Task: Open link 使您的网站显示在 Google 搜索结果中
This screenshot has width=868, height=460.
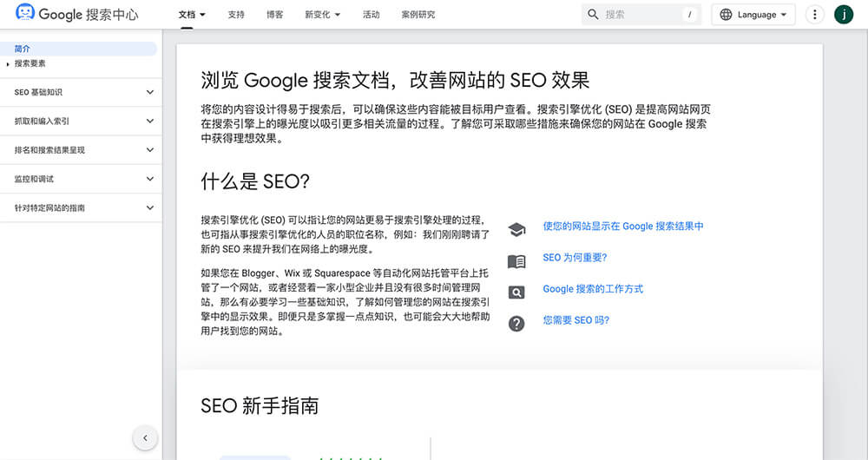Action: tap(622, 226)
